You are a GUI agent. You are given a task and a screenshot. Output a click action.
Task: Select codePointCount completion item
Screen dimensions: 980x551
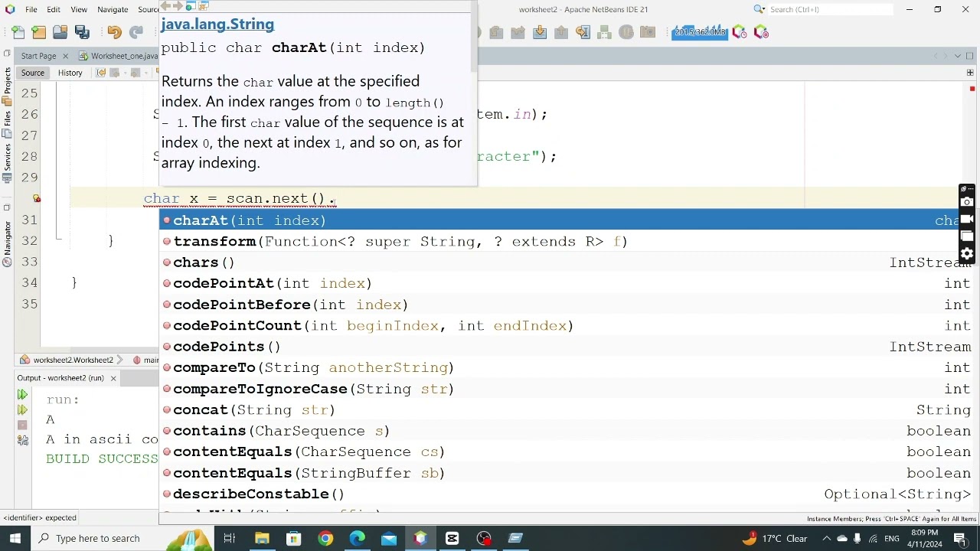tap(567, 325)
